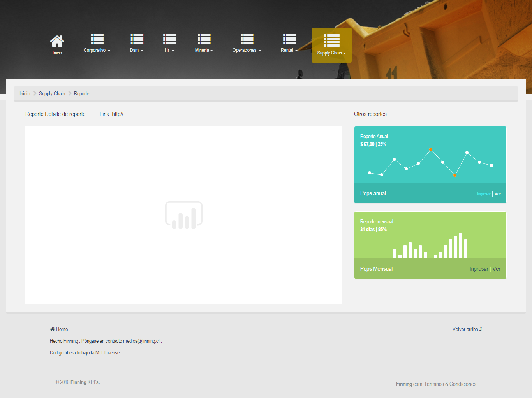Click the Hr list icon
This screenshot has height=398, width=532.
coord(169,39)
